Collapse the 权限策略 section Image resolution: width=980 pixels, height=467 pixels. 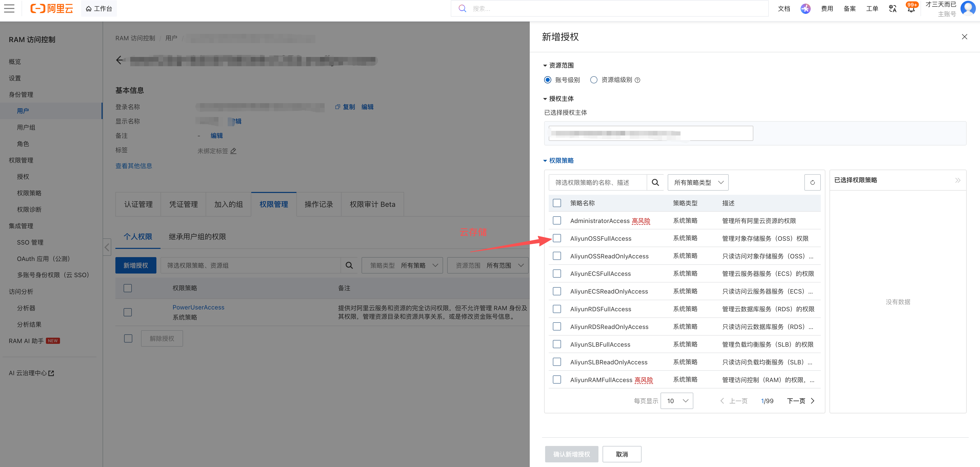(x=558, y=161)
